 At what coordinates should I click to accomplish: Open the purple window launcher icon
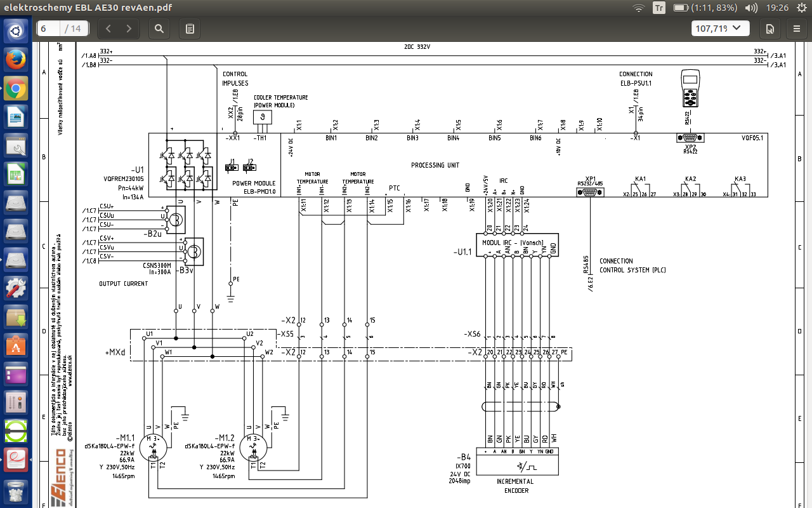(x=16, y=374)
